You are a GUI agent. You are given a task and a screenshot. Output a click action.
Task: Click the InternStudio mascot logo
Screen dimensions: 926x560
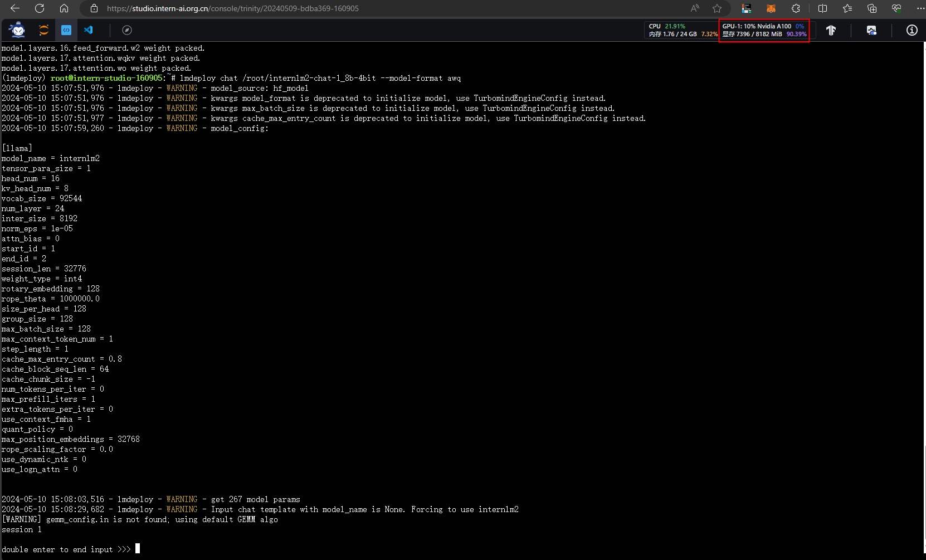tap(17, 30)
